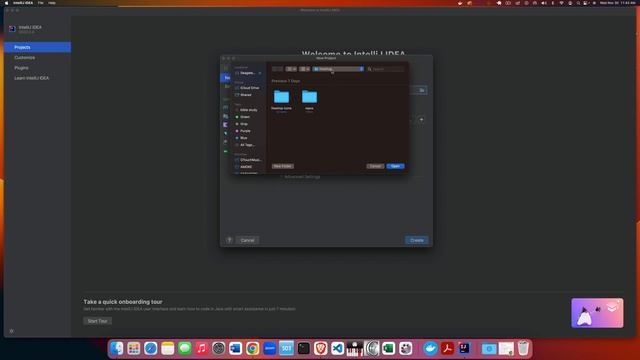Viewport: 640px width, 360px height.
Task: Open the Customize section
Action: tap(24, 58)
